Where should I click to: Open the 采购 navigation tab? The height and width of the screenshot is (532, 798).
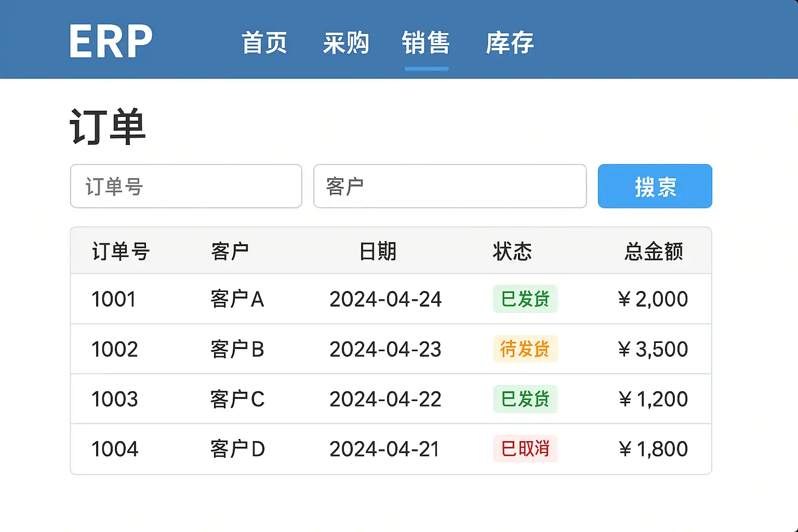(345, 43)
